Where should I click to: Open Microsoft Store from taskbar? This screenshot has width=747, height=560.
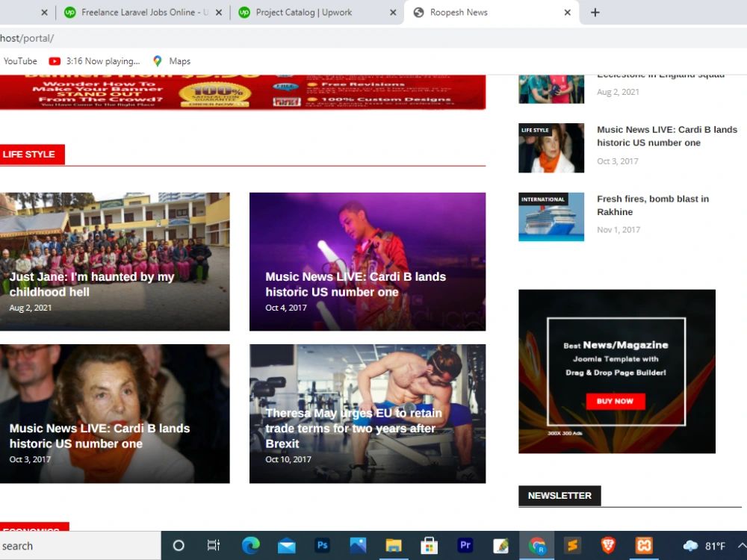tap(430, 545)
